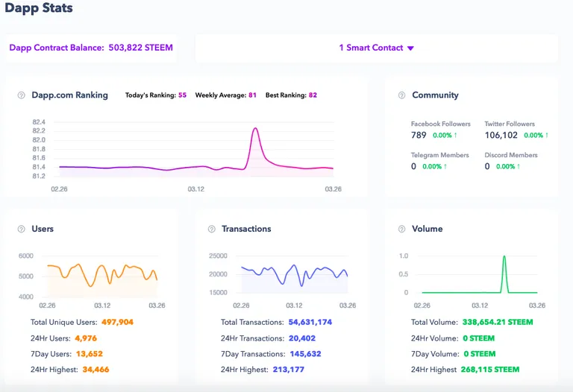Click the Best Ranking value 82
The height and width of the screenshot is (392, 573).
[x=313, y=95]
